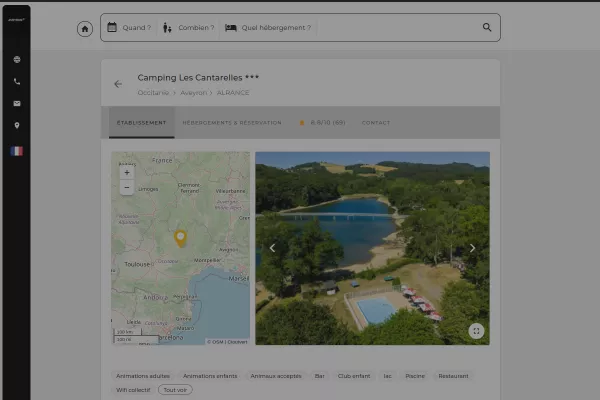The width and height of the screenshot is (600, 400).
Task: Click the Animations enfants tag
Action: click(x=210, y=376)
